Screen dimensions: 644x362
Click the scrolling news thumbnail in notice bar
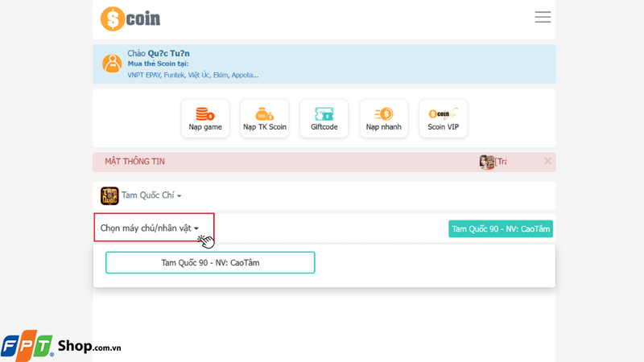(487, 162)
